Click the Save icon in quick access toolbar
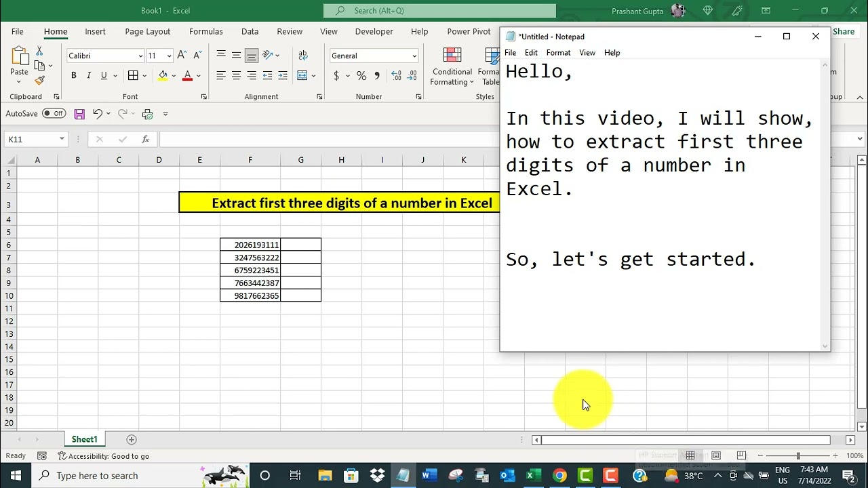The image size is (868, 488). [79, 114]
